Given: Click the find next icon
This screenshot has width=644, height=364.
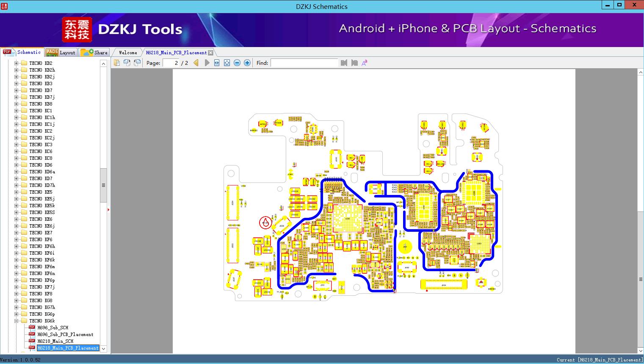Looking at the screenshot, I should pos(354,63).
